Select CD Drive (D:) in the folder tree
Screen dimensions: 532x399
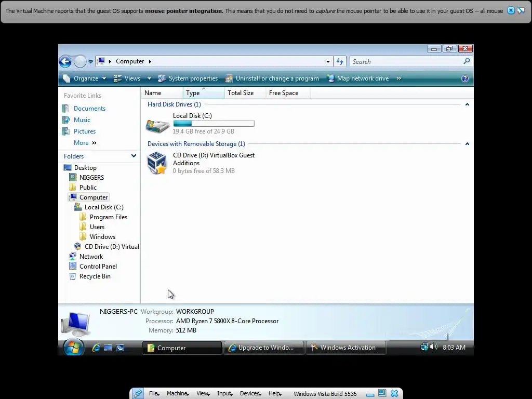(112, 247)
